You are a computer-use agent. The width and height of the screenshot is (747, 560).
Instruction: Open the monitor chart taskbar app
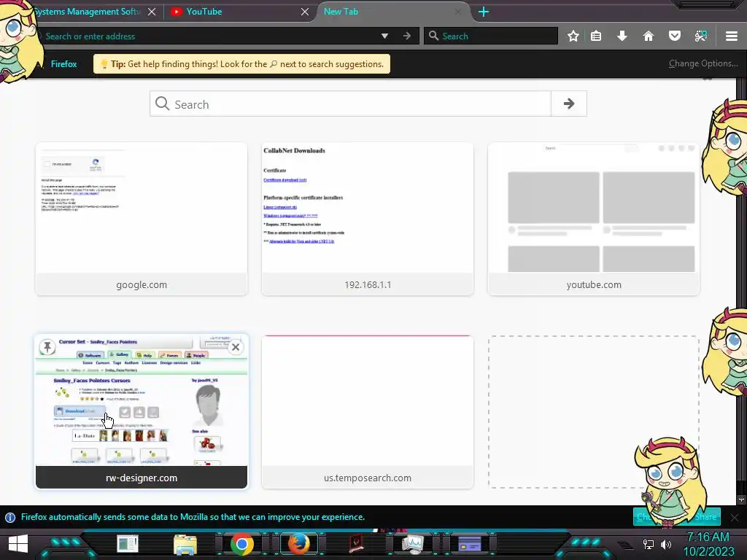413,544
